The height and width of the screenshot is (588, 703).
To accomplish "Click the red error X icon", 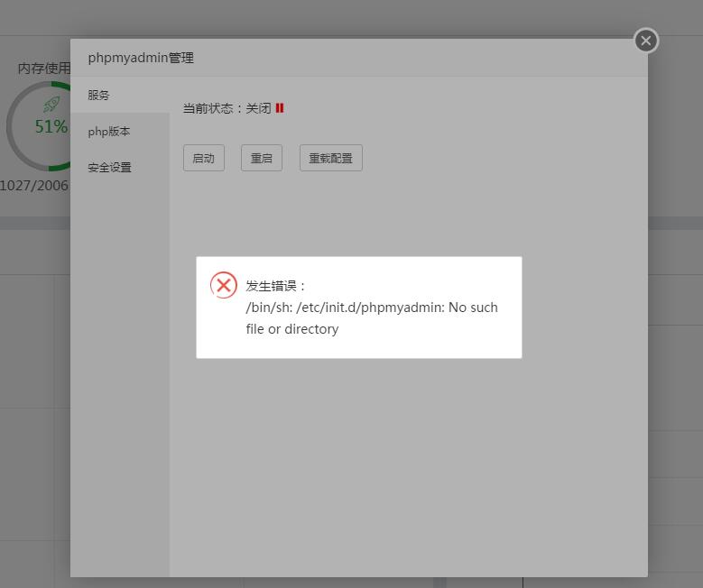I will click(x=224, y=285).
